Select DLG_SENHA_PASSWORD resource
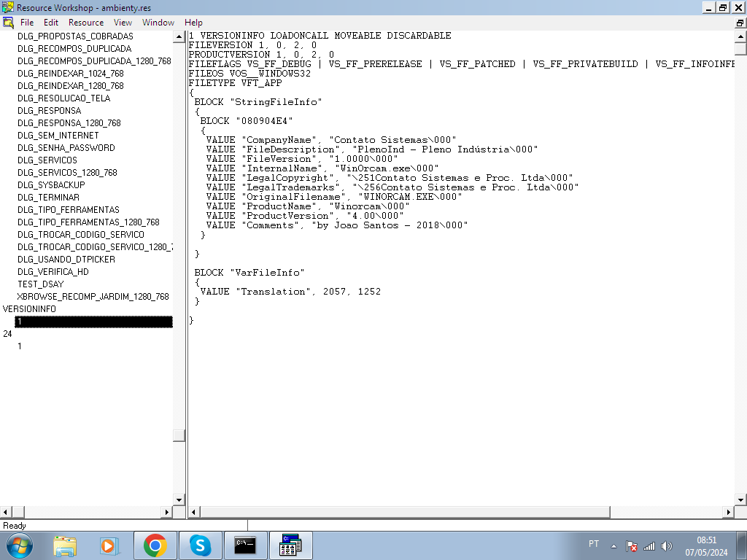 pyautogui.click(x=66, y=147)
